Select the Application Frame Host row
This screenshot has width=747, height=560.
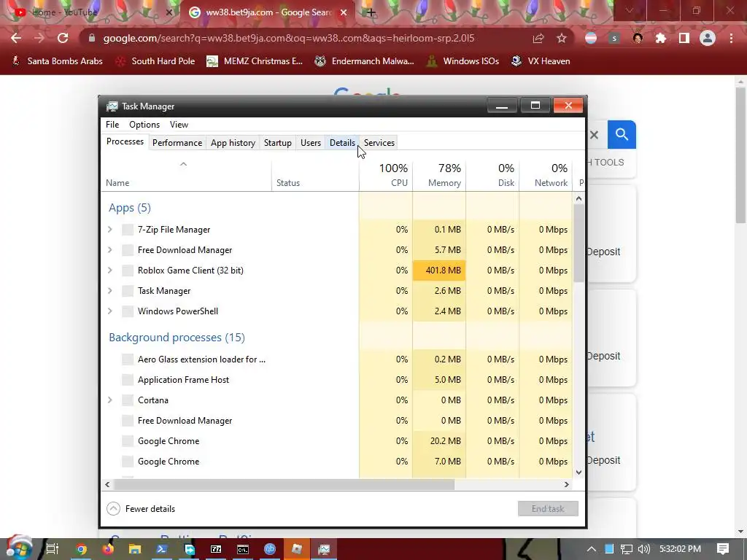(337, 379)
